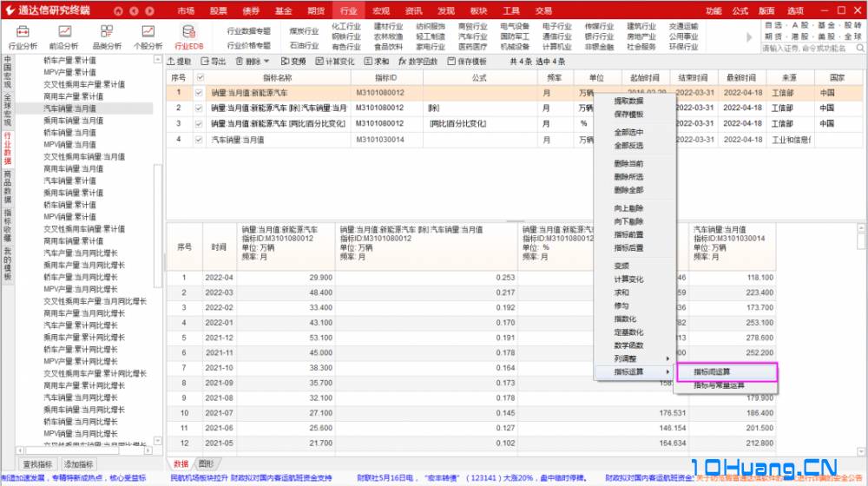Screen dimensions: 868x486
Task: Click the left tree scroll down arrow
Action: 158,441
